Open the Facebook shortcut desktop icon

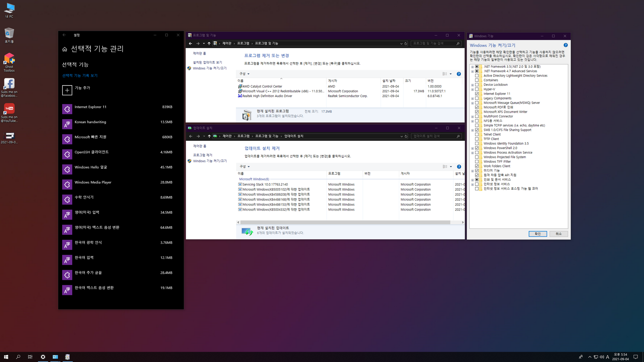9,88
